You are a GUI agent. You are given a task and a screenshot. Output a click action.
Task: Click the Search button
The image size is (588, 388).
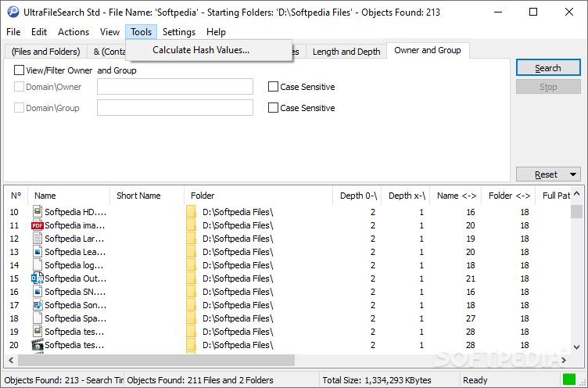point(548,68)
